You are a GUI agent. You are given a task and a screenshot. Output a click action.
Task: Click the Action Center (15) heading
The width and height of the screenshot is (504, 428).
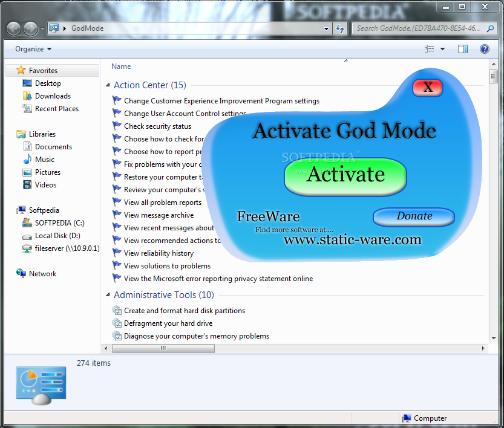150,85
